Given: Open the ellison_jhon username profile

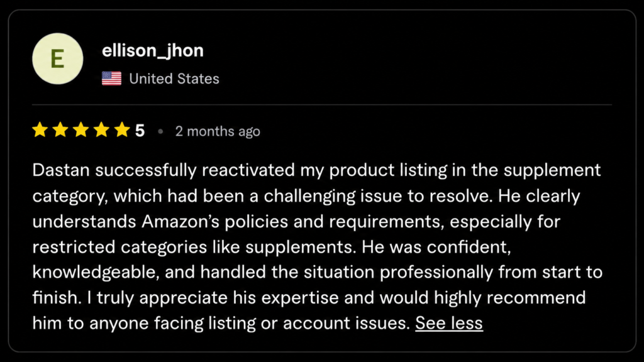Looking at the screenshot, I should pyautogui.click(x=153, y=51).
